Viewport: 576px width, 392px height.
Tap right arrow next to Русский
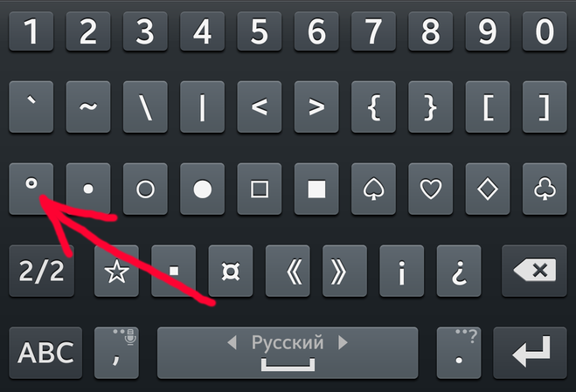[343, 342]
